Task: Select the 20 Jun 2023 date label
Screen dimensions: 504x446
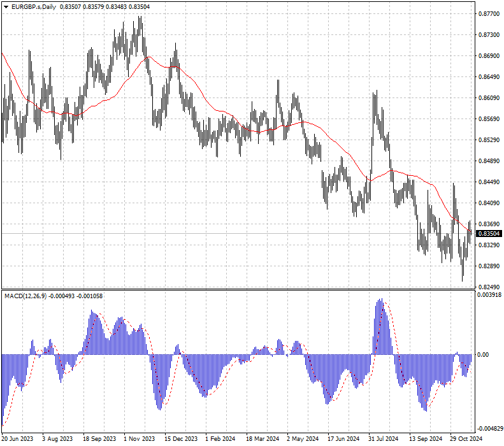Action: 18,439
